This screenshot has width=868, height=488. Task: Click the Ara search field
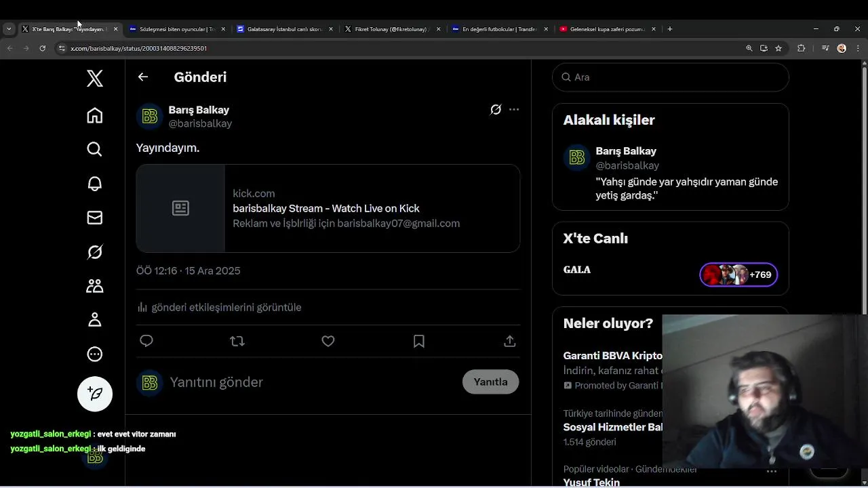click(671, 77)
